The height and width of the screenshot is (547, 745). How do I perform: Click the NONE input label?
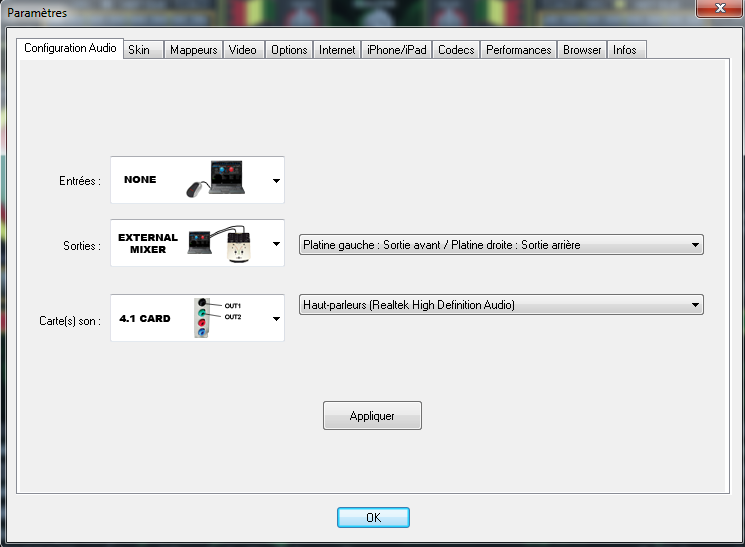coord(140,180)
